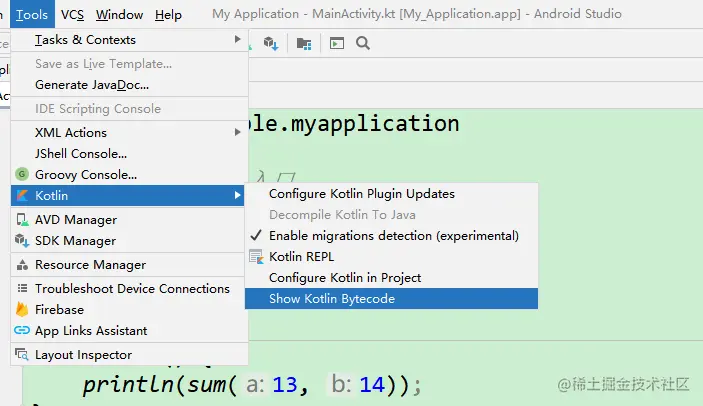The width and height of the screenshot is (703, 406).
Task: Click the Kotlin logo icon
Action: click(22, 195)
